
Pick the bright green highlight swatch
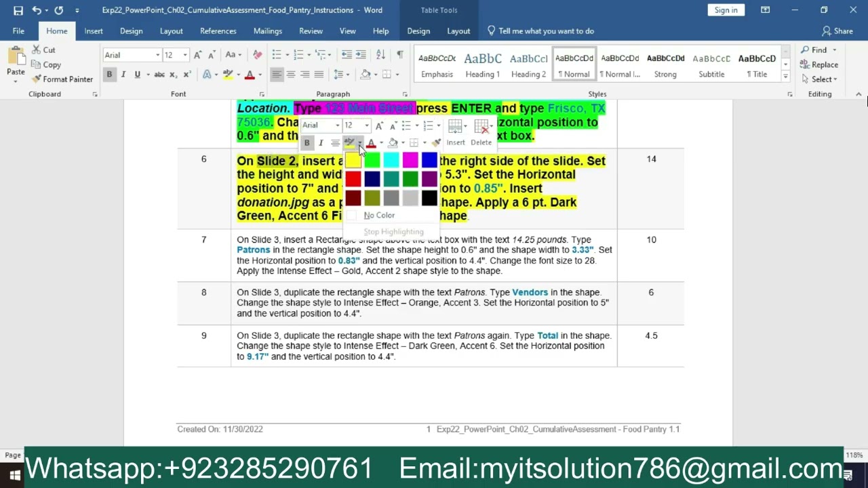372,161
